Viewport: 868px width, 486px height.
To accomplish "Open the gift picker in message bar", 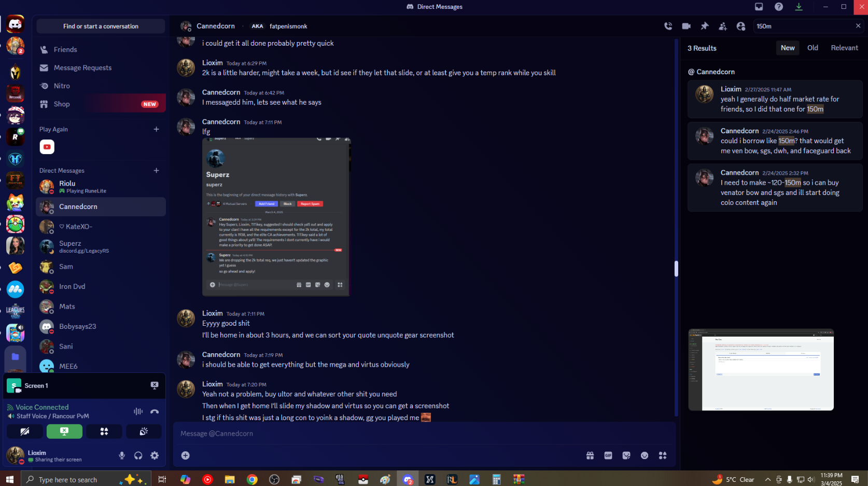I will 590,455.
